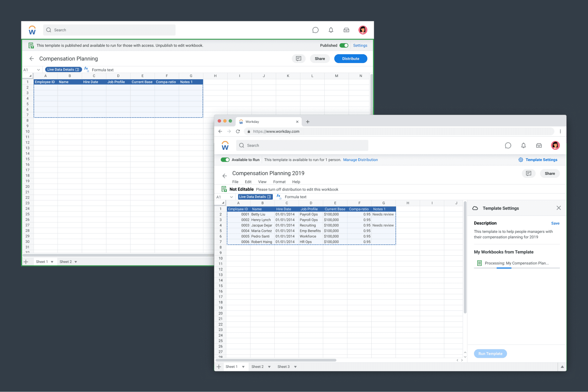This screenshot has height=392, width=588.
Task: Open profile avatar in front window
Action: click(555, 145)
